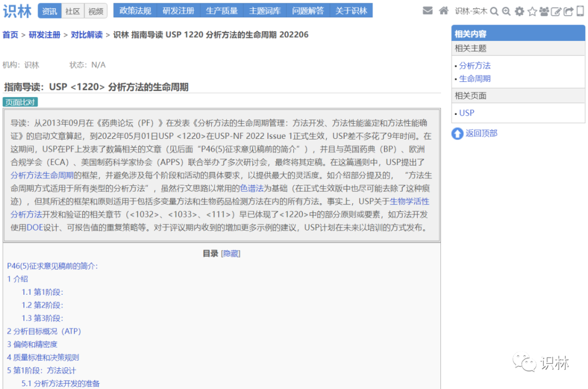Jump to section 4 质量标准和决策规则
Viewport: 588px width, 389px height.
tap(43, 357)
